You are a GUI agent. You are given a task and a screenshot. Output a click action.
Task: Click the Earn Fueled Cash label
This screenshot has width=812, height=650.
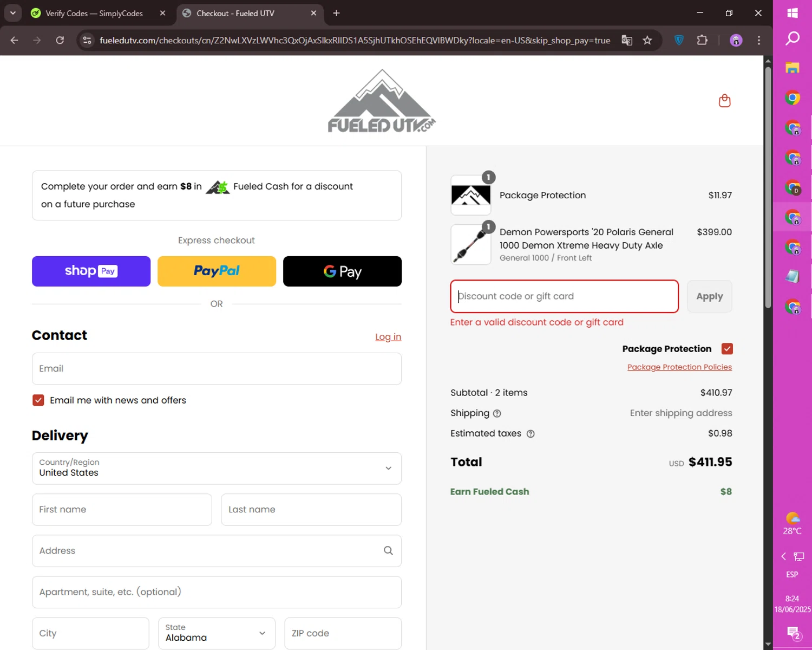click(x=489, y=492)
